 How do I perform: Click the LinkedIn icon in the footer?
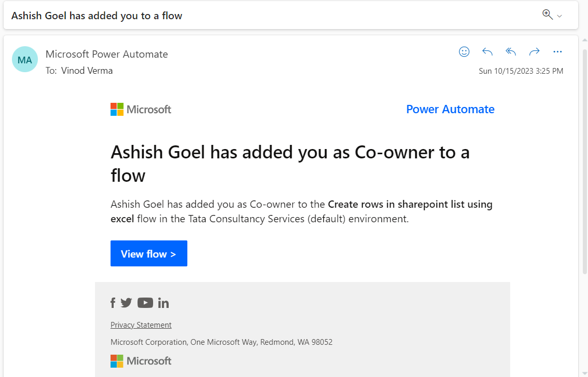(163, 302)
